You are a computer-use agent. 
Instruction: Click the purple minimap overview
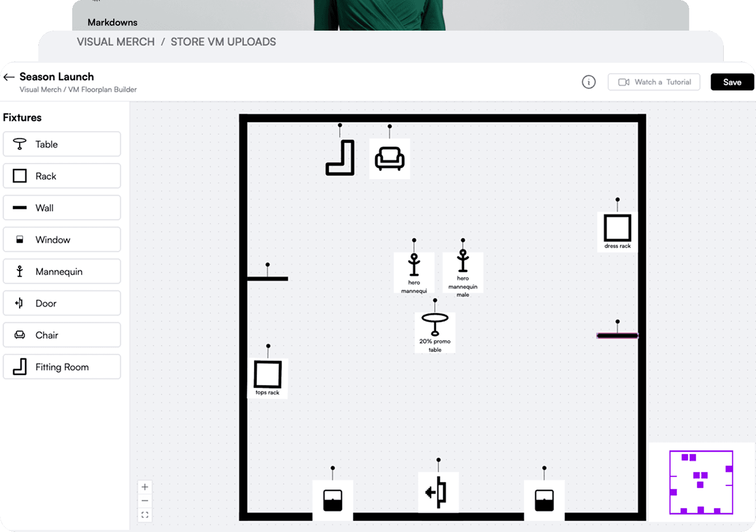[x=701, y=482]
